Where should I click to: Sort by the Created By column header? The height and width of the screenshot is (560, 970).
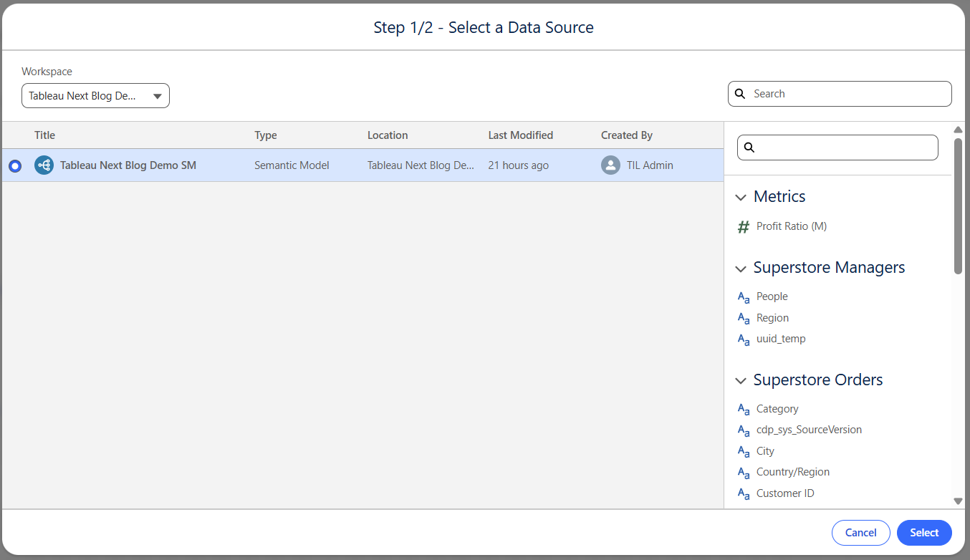pos(627,135)
